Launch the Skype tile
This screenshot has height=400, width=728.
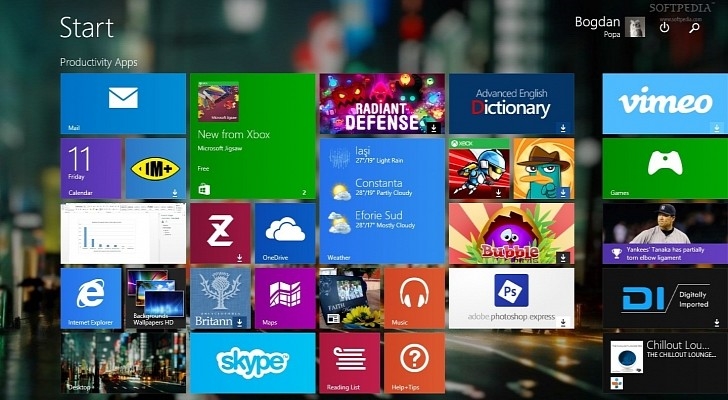click(x=252, y=362)
